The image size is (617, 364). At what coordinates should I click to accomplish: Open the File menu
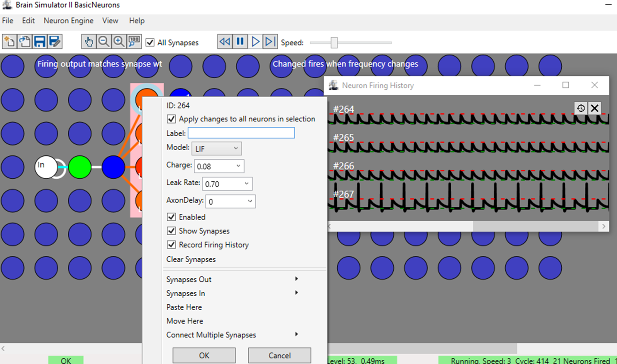point(8,21)
